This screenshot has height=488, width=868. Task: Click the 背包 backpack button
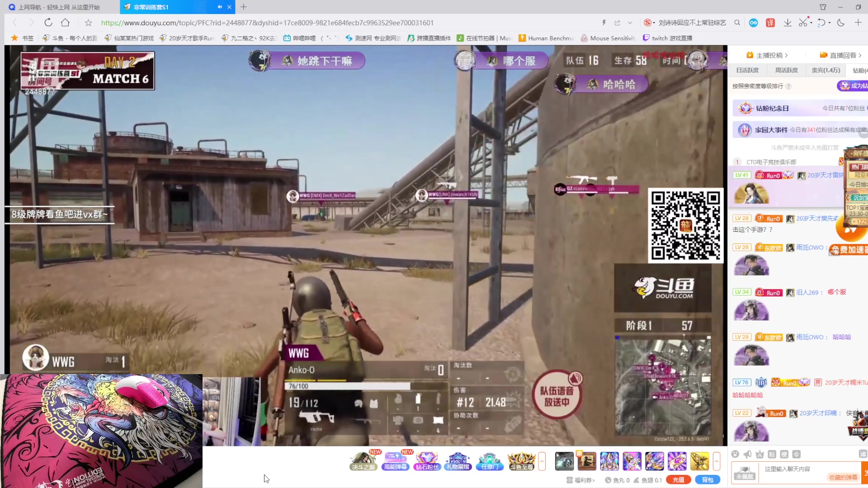pos(708,480)
